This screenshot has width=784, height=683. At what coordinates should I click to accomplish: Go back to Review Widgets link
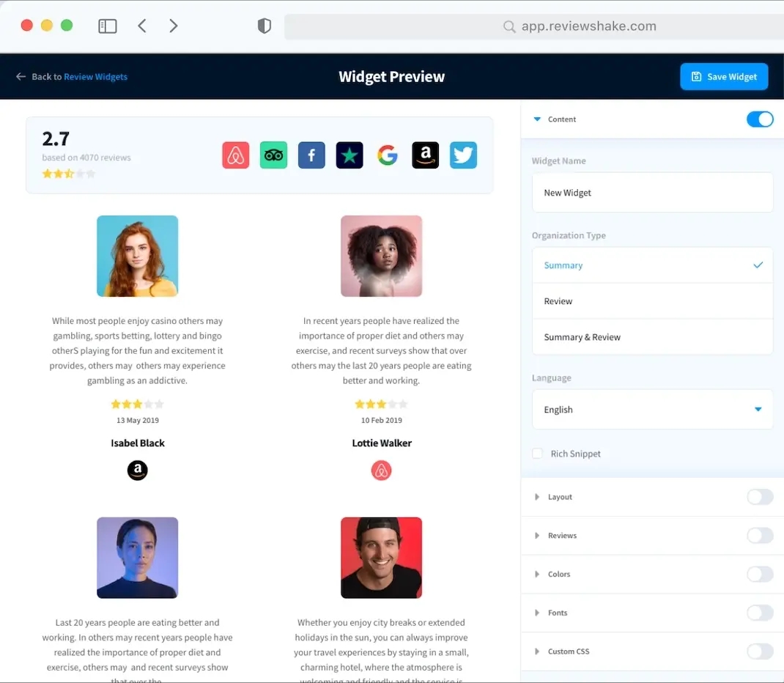[x=95, y=77]
